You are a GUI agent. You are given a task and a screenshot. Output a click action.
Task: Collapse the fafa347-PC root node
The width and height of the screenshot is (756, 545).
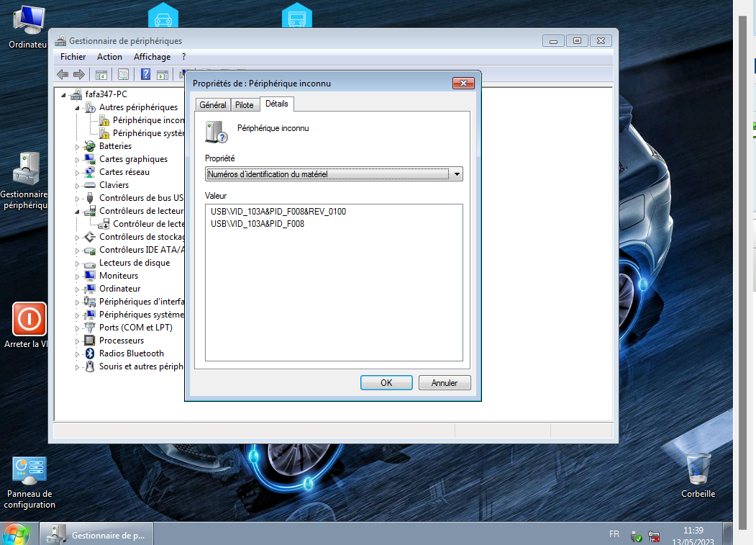tap(63, 95)
